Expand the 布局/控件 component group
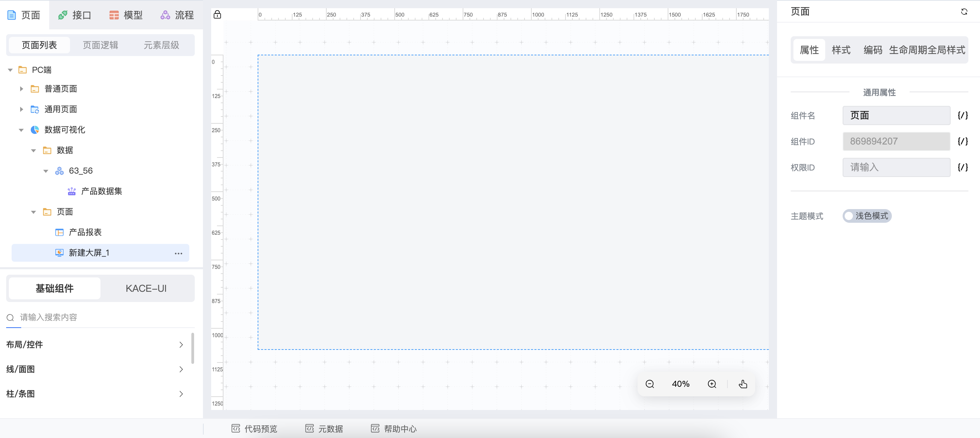This screenshot has width=980, height=438. pos(181,345)
